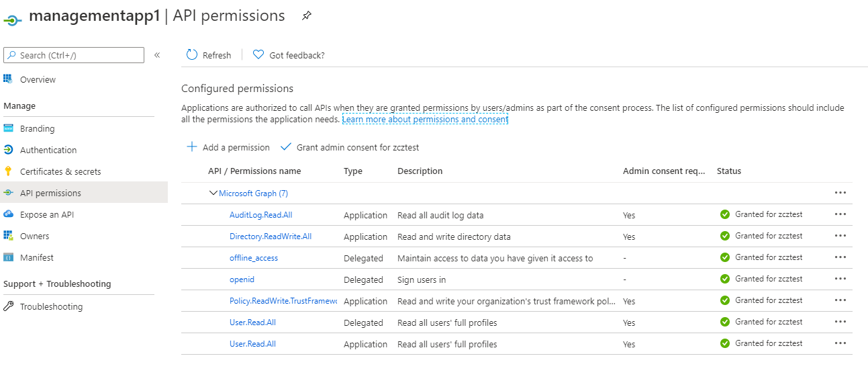This screenshot has width=868, height=391.
Task: Click the Admin consent req... column header
Action: (664, 171)
